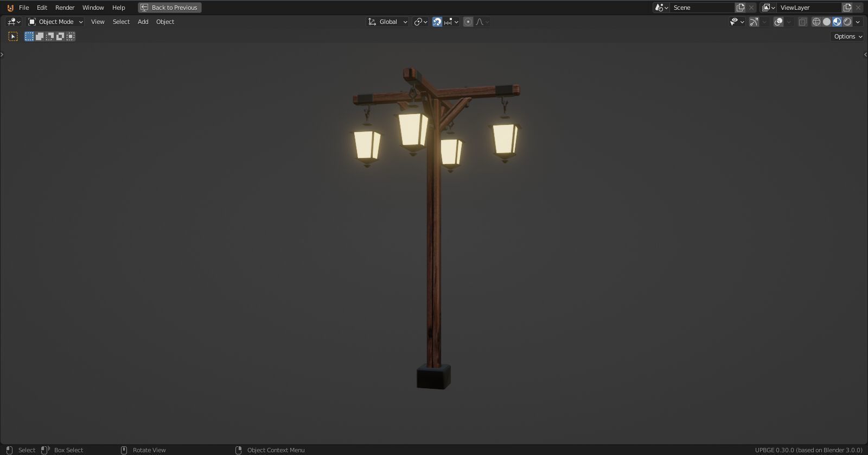Choose the Intersect Selection mode icon
868x455 pixels.
click(x=71, y=36)
